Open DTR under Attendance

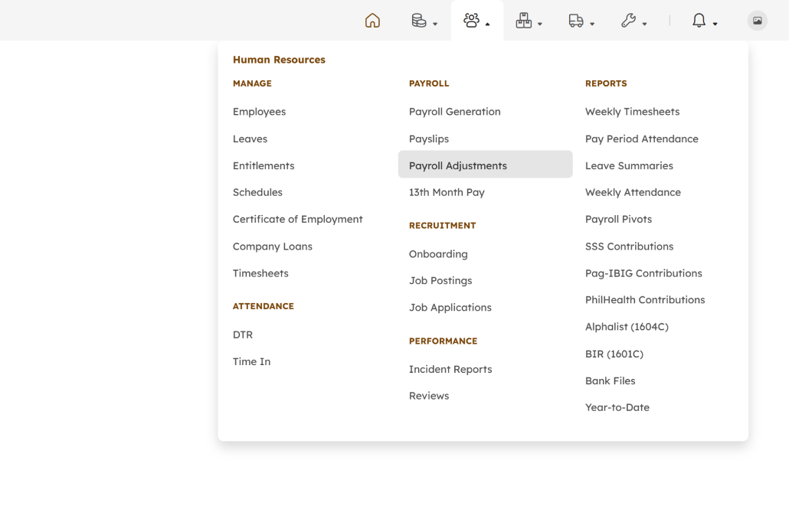point(243,335)
